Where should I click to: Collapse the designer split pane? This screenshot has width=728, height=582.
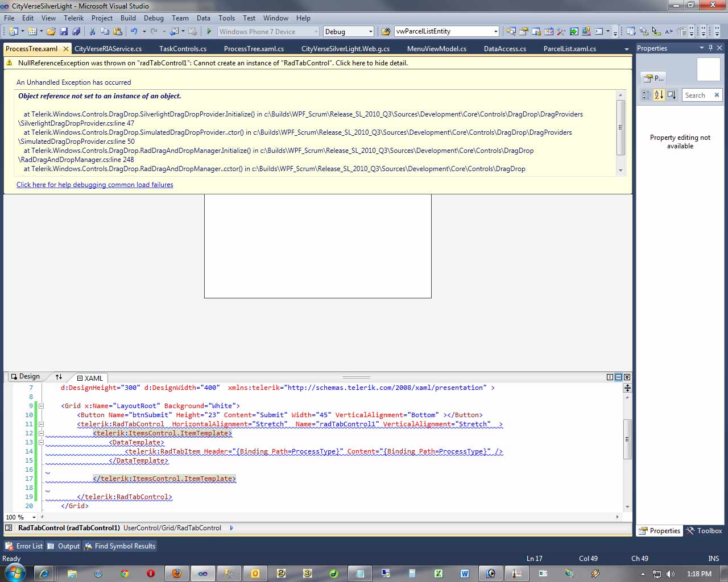pos(627,377)
